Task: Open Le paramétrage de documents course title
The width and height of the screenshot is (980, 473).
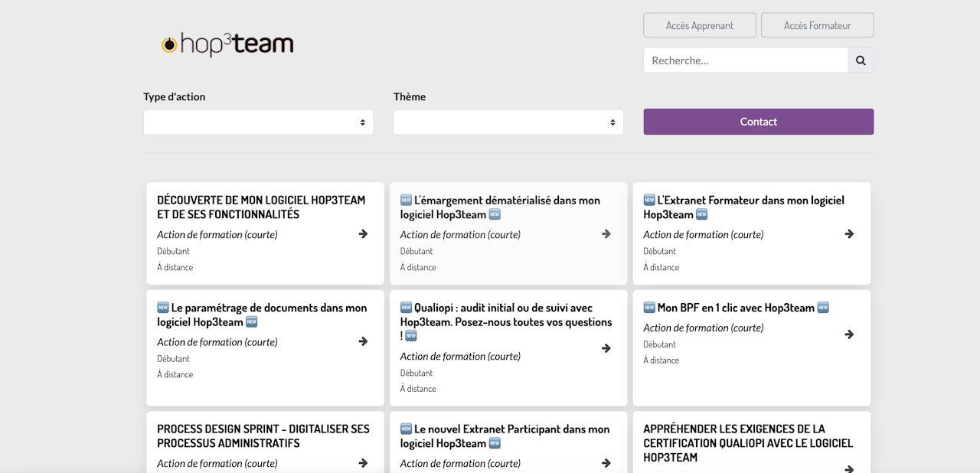Action: tap(262, 315)
